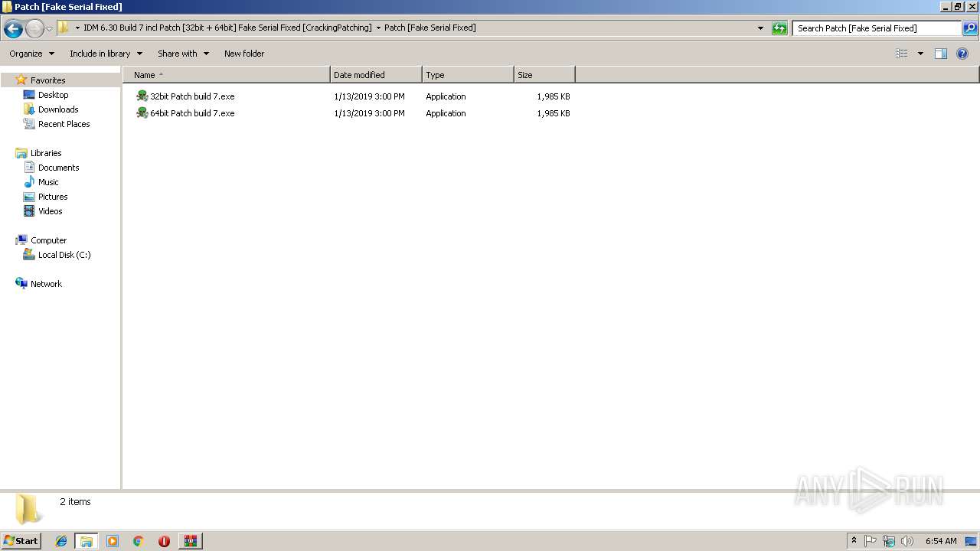
Task: Click the Action Center flag icon
Action: pyautogui.click(x=871, y=541)
